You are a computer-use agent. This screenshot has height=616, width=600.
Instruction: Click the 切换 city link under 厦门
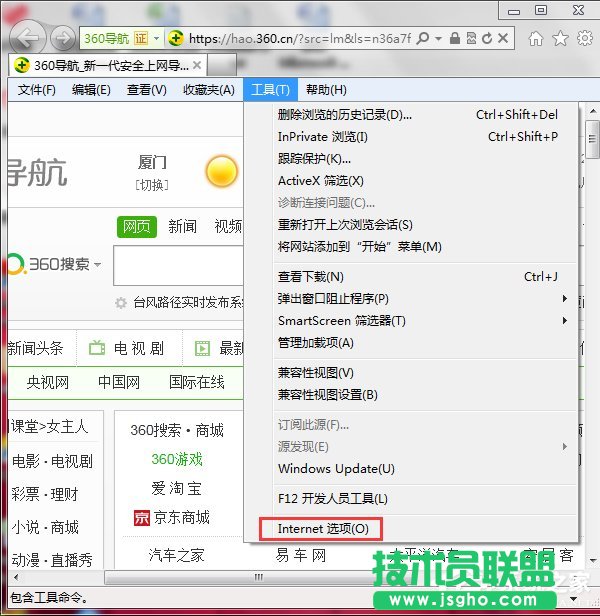pos(152,185)
